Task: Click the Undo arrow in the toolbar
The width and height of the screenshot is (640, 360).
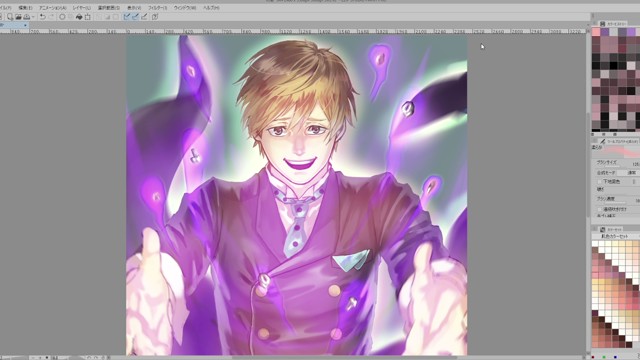Action: click(42, 17)
